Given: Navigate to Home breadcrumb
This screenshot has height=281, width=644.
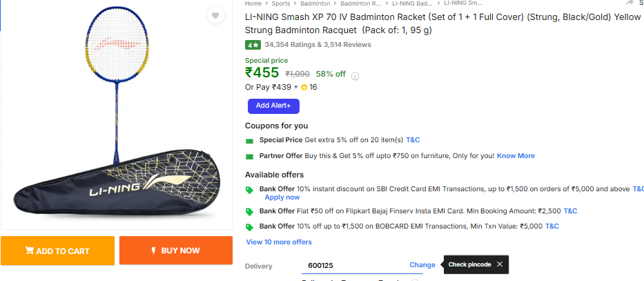Looking at the screenshot, I should [253, 3].
